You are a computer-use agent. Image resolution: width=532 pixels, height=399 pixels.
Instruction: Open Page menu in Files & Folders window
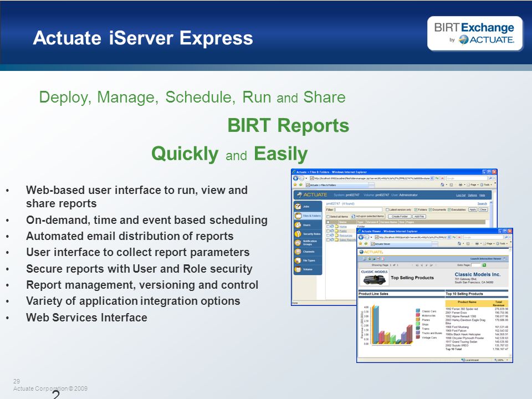click(x=473, y=185)
